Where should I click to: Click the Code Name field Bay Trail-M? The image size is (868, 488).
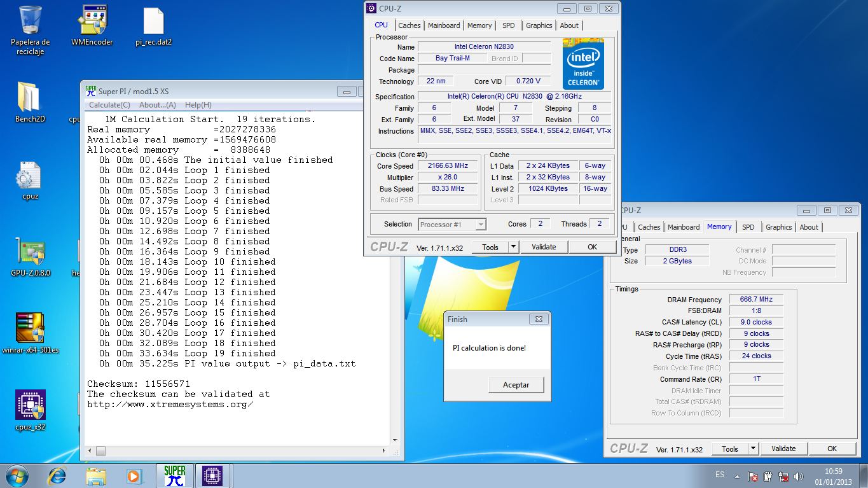453,58
